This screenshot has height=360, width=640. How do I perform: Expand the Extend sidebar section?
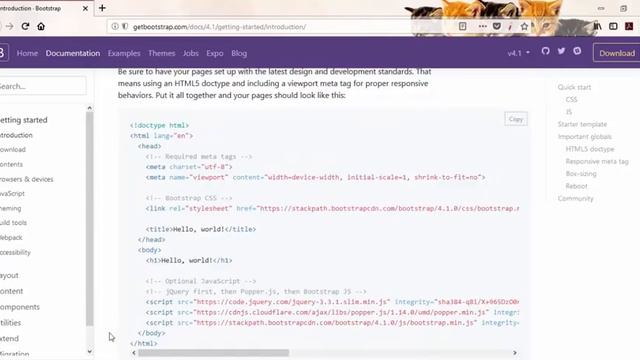tap(9, 338)
